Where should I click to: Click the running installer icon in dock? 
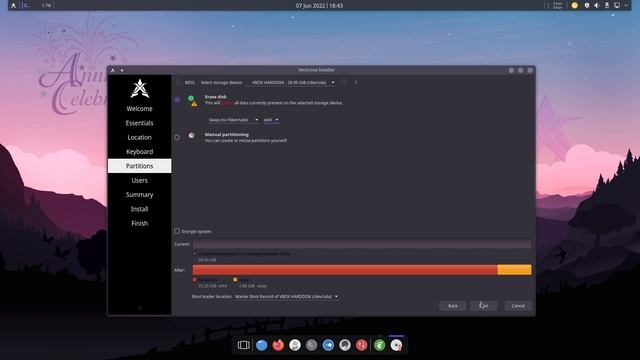coord(396,345)
